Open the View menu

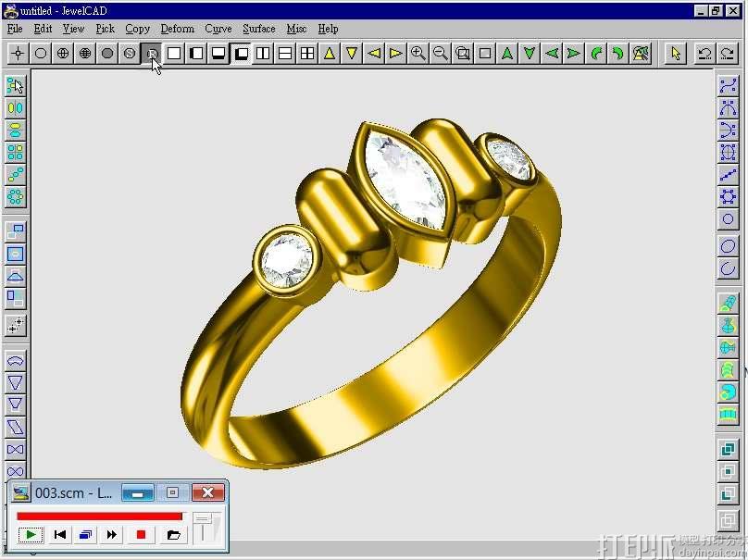coord(73,29)
